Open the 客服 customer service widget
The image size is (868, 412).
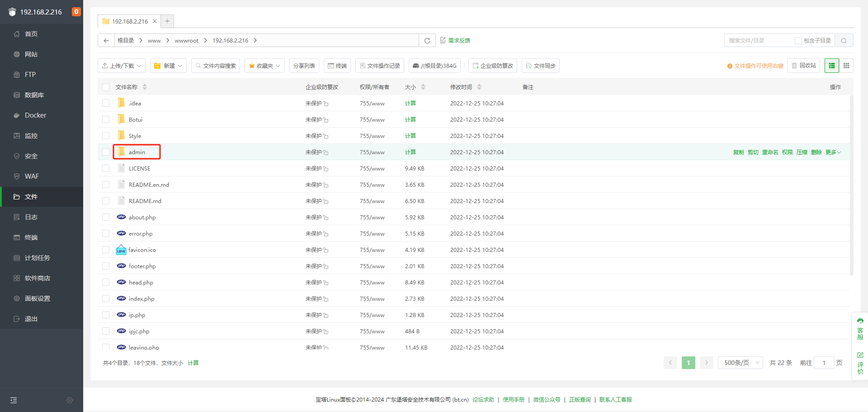[860, 329]
